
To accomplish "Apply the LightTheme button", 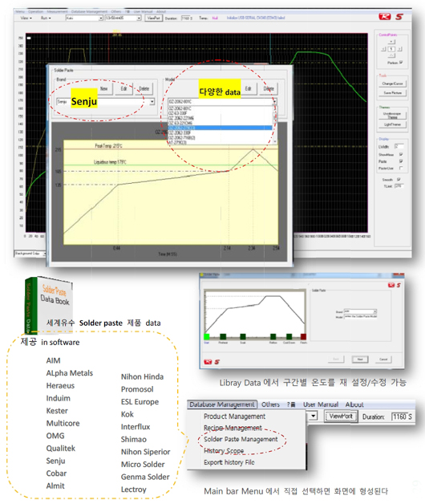I will tap(392, 124).
